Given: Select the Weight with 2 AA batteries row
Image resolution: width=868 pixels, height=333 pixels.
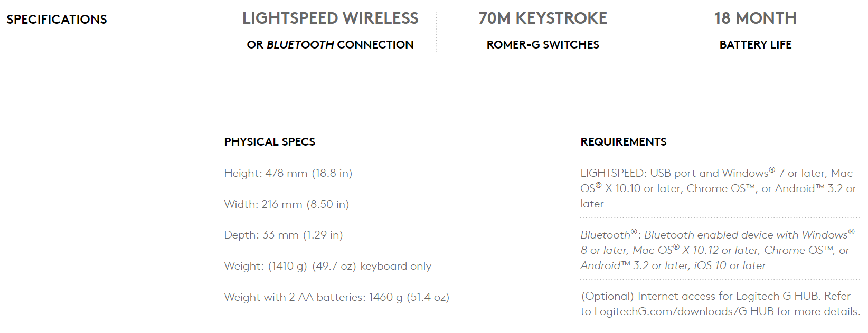Looking at the screenshot, I should (x=336, y=297).
